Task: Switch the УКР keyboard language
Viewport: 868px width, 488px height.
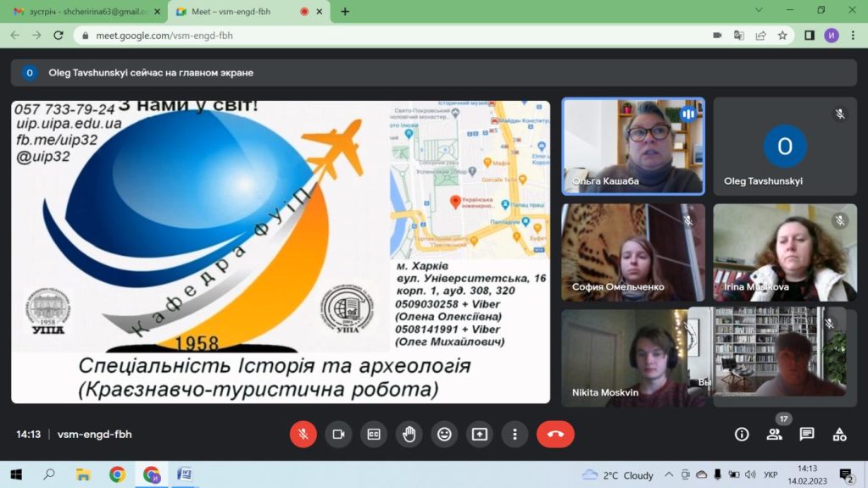Action: point(771,474)
